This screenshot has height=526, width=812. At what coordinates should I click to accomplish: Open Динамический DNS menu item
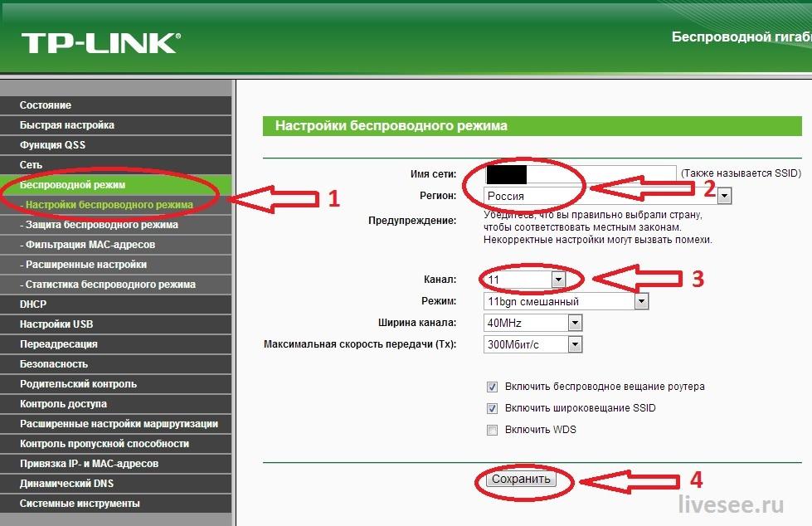click(115, 484)
